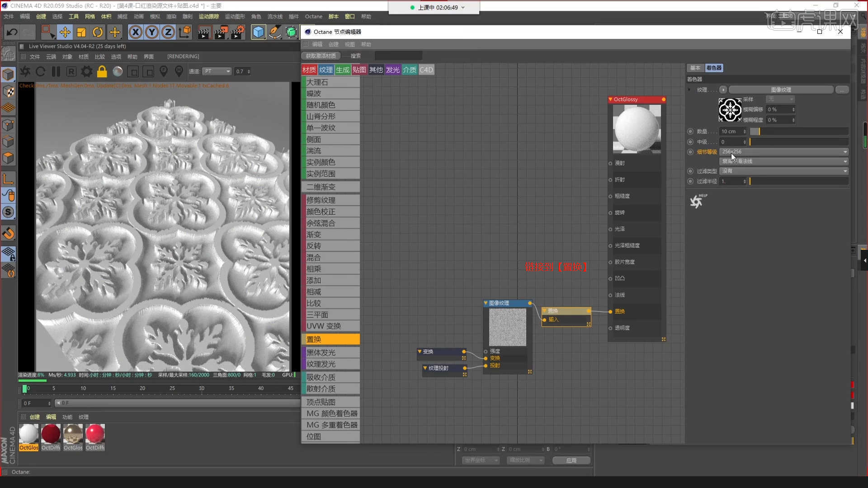Click the material picker pin icon

[179, 71]
